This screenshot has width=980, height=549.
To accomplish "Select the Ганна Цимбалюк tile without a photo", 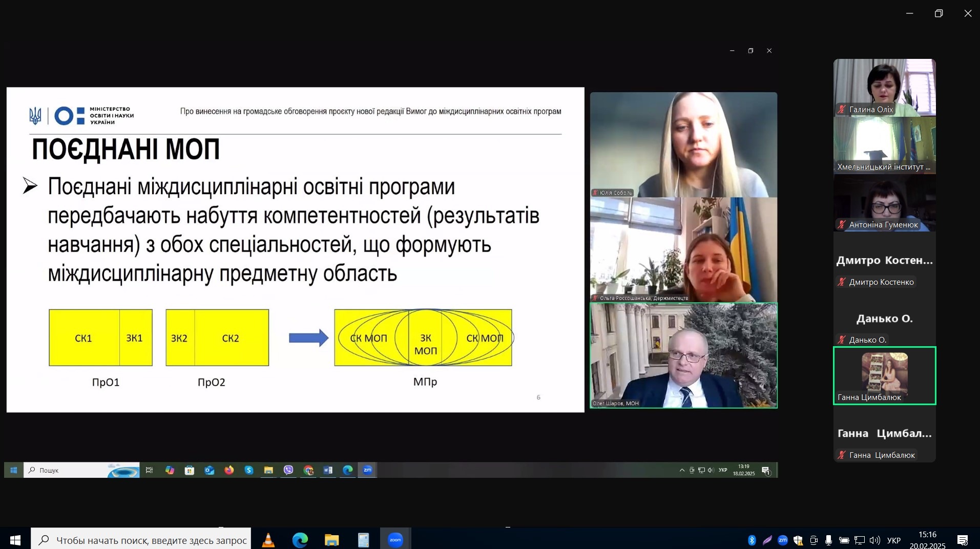I will click(884, 434).
